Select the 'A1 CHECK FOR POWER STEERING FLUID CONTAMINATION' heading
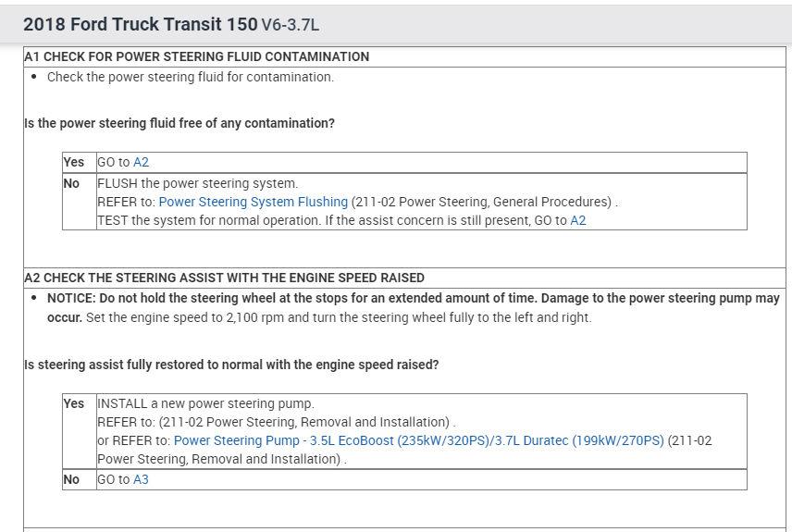Screen dimensions: 792x532 tap(196, 56)
